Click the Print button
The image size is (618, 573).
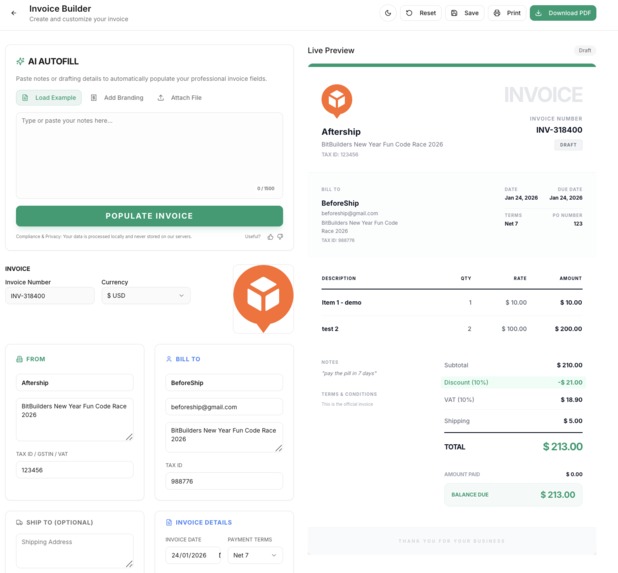tap(507, 13)
